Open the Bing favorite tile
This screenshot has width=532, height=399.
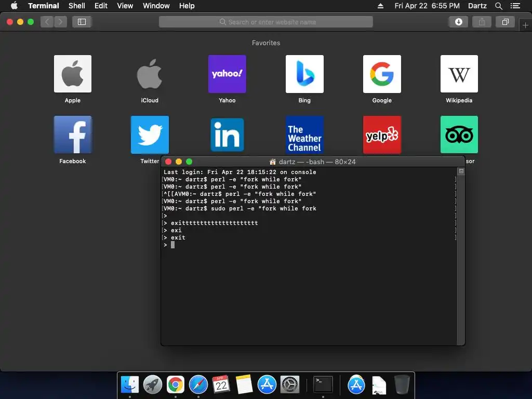(304, 74)
